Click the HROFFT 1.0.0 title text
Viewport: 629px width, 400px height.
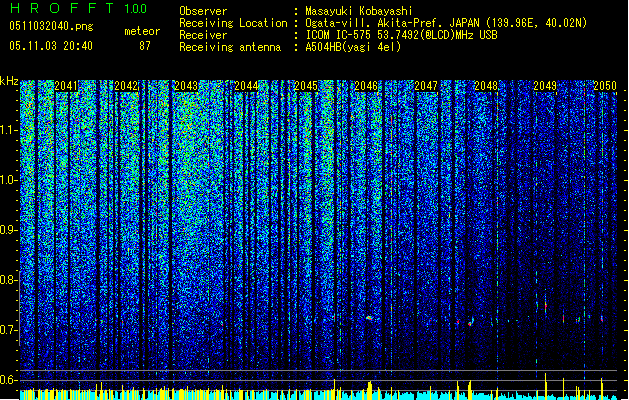tap(78, 8)
